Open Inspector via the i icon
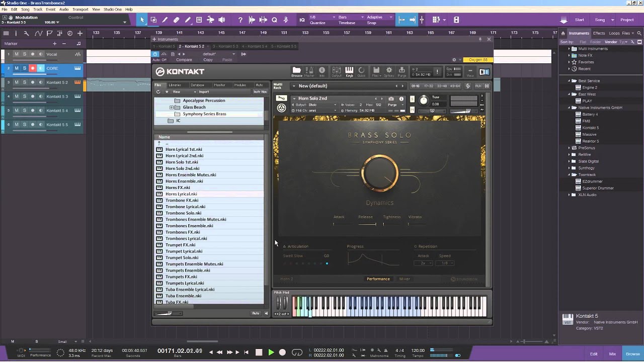The image size is (644, 362). tap(15, 33)
